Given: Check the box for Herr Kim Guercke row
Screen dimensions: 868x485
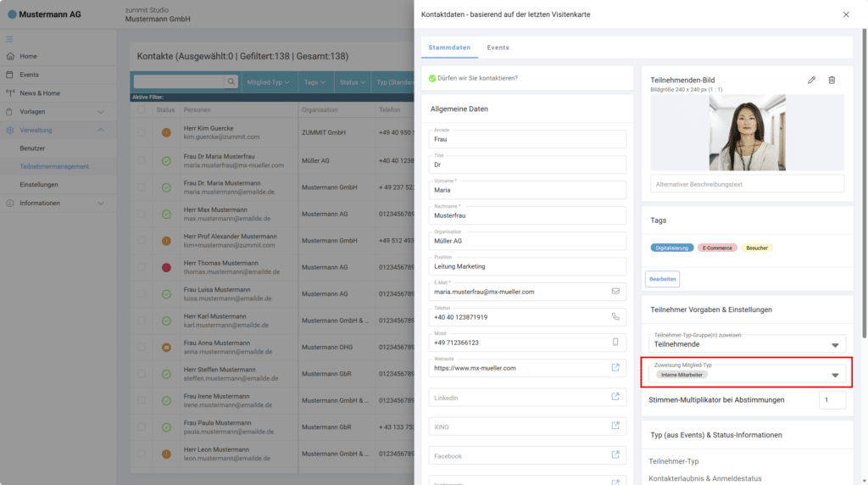Looking at the screenshot, I should (x=142, y=132).
